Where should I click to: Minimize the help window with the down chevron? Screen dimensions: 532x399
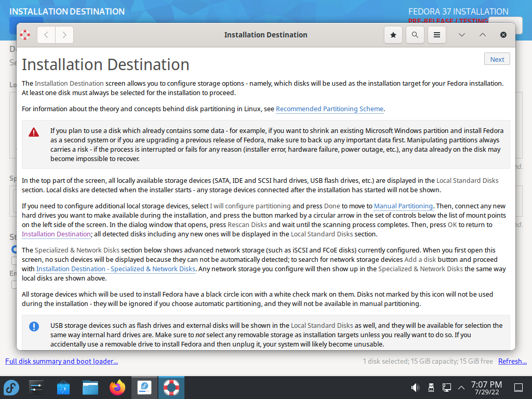click(x=462, y=35)
